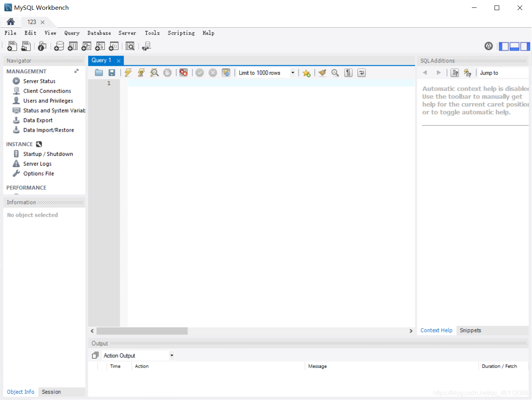
Task: Select the Object Info tab
Action: [21, 392]
